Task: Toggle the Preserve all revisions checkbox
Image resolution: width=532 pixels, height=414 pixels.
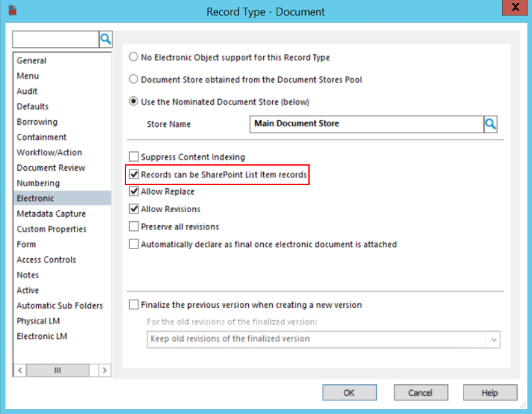Action: pyautogui.click(x=134, y=227)
